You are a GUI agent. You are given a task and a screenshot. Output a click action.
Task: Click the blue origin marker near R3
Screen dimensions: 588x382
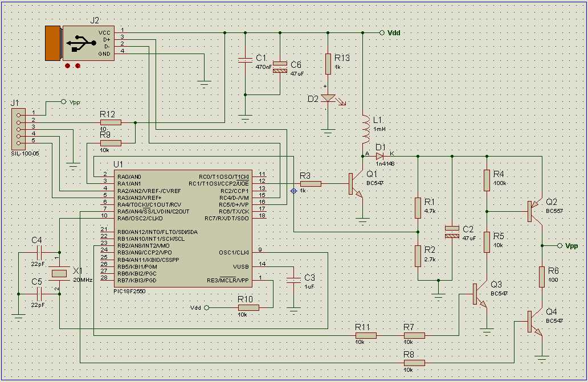pos(293,191)
